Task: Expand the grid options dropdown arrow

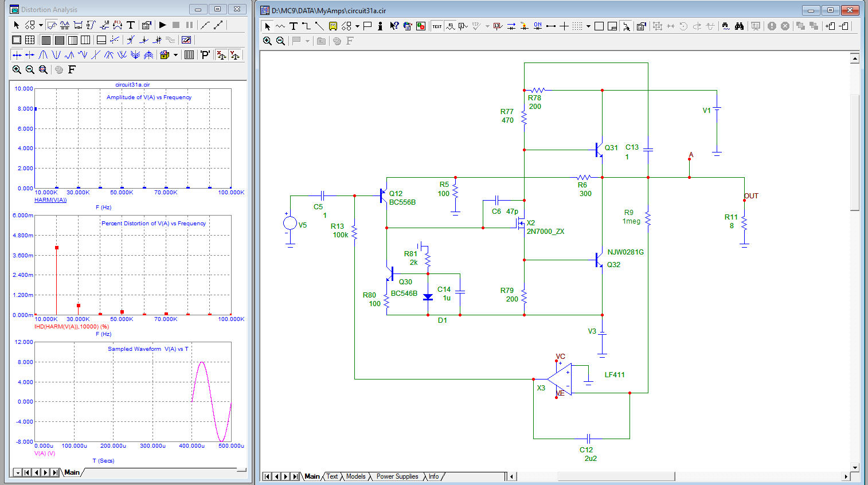Action: [588, 26]
